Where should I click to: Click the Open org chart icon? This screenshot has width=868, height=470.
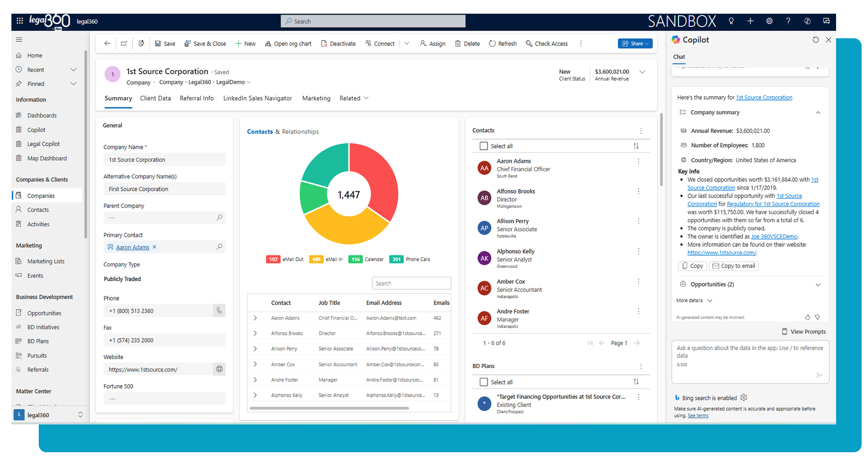point(268,44)
